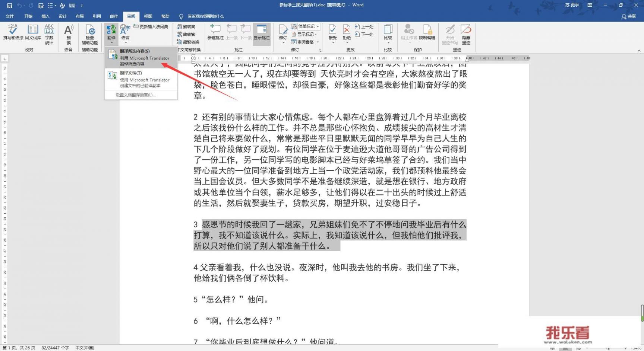Go to Previous change (上一处)
The width and height of the screenshot is (644, 351).
point(364,26)
